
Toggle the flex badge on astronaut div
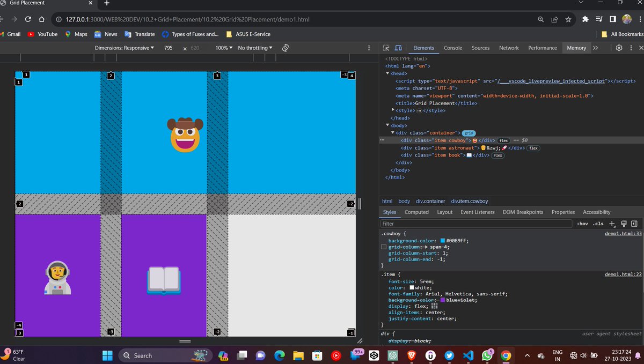click(x=533, y=148)
